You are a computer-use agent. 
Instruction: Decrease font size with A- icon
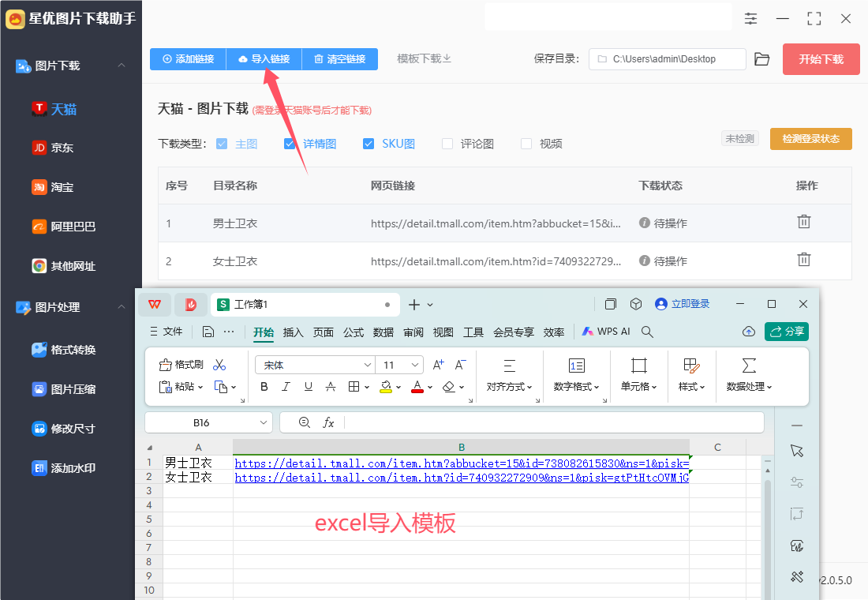pyautogui.click(x=461, y=365)
